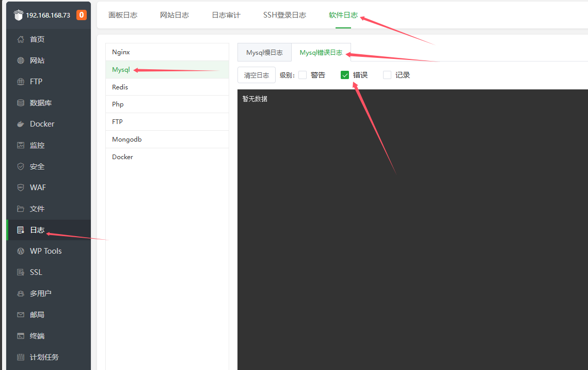Screen dimensions: 588x370
Task: Click the envelope icon beside 邮局
Action: pyautogui.click(x=21, y=315)
